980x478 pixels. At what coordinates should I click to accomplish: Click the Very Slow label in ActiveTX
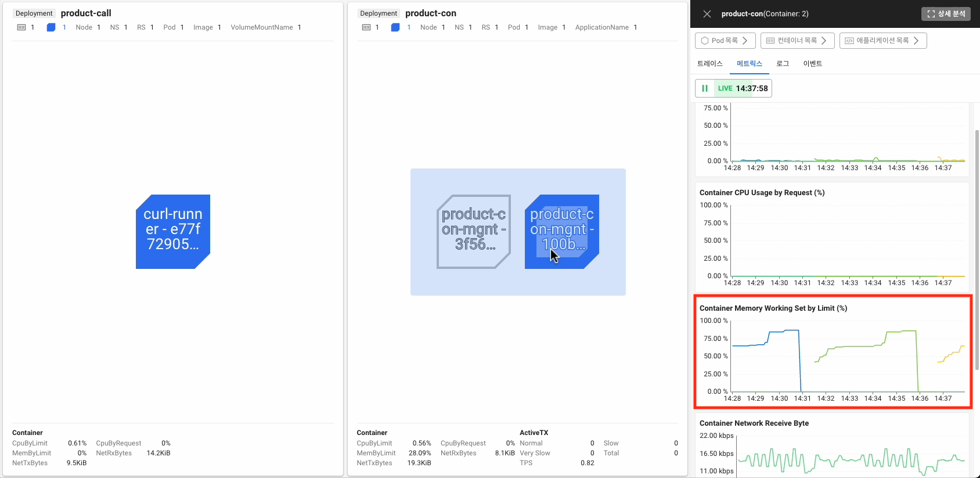pos(535,453)
